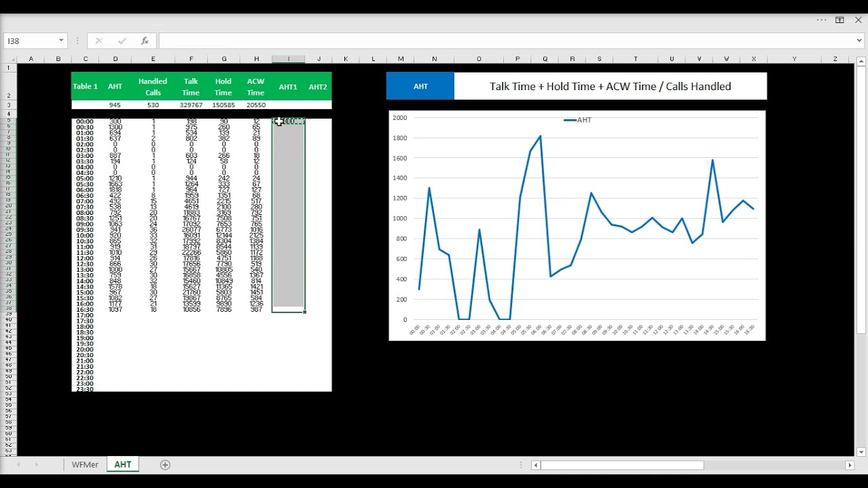Click the blue AHT title box
Viewport: 868px width, 488px height.
click(420, 86)
